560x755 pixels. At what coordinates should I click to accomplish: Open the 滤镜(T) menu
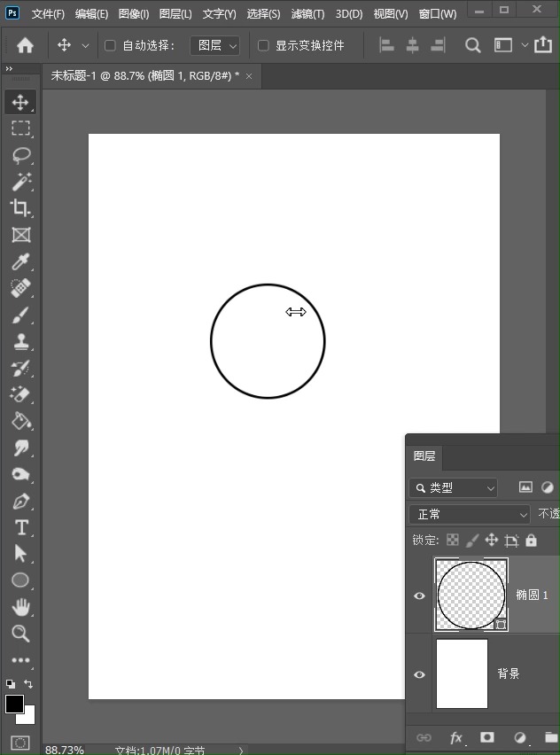(x=307, y=14)
